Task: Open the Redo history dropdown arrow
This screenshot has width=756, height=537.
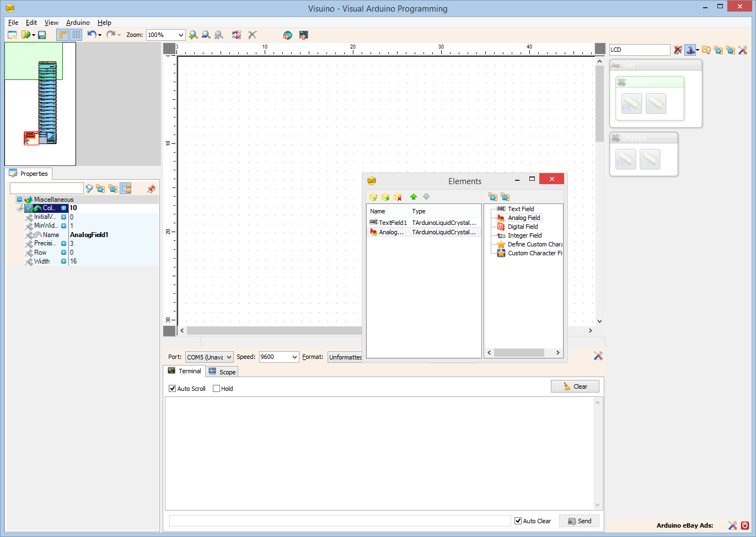Action: [119, 35]
